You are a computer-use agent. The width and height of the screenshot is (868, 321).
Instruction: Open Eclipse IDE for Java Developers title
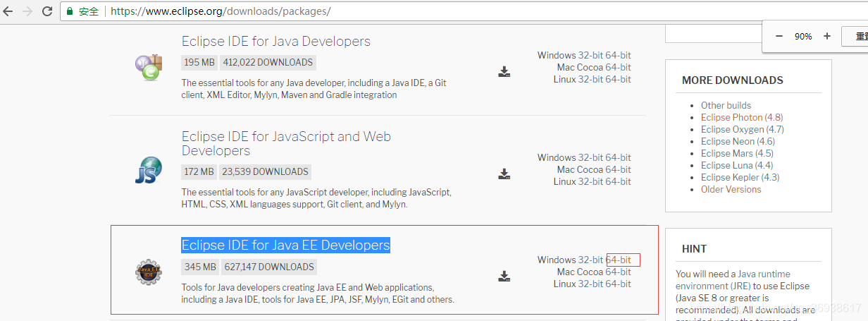276,41
